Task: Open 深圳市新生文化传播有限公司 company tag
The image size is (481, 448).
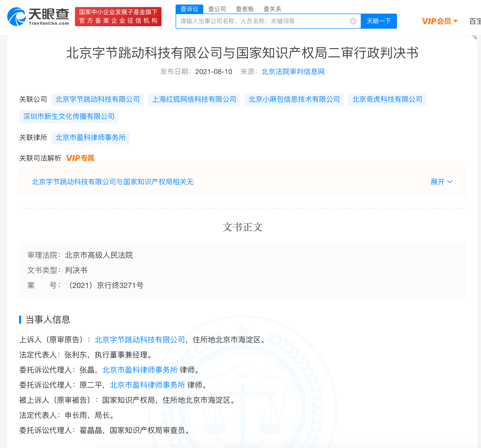Action: click(69, 117)
